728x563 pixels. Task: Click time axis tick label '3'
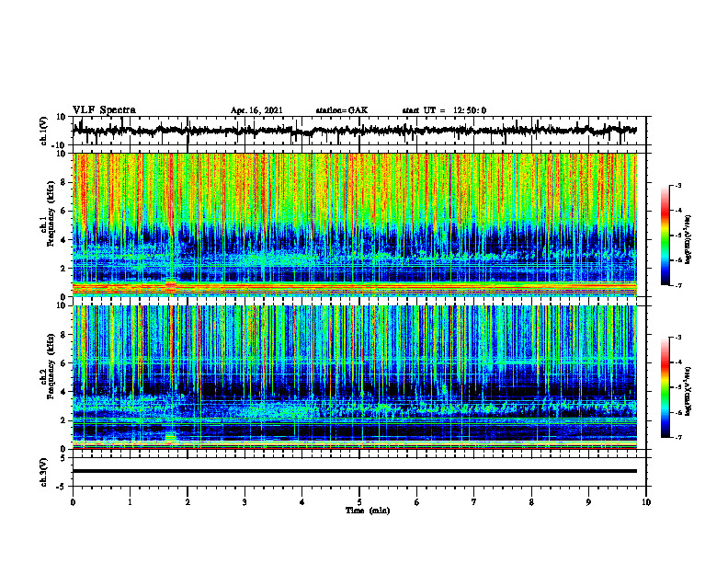point(245,502)
